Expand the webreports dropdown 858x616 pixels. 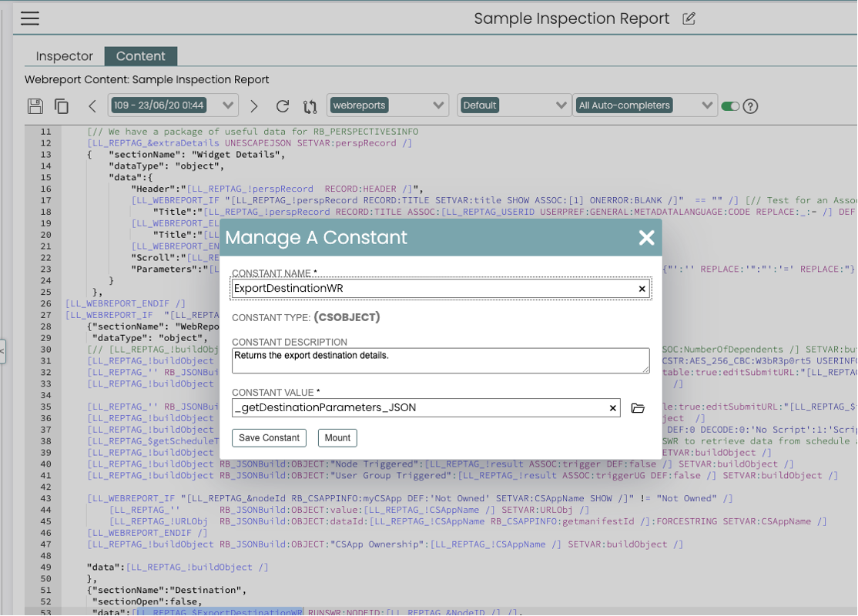(387, 105)
